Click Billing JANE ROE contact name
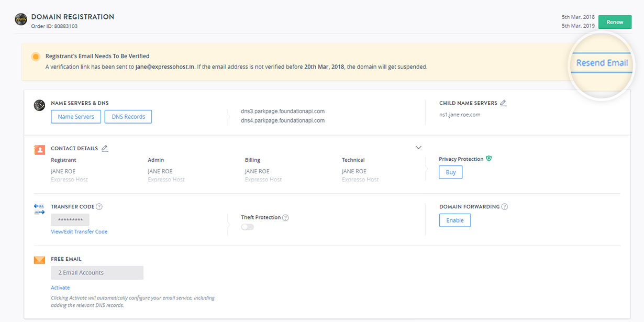Viewport: 644px width, 322px height. click(x=257, y=171)
